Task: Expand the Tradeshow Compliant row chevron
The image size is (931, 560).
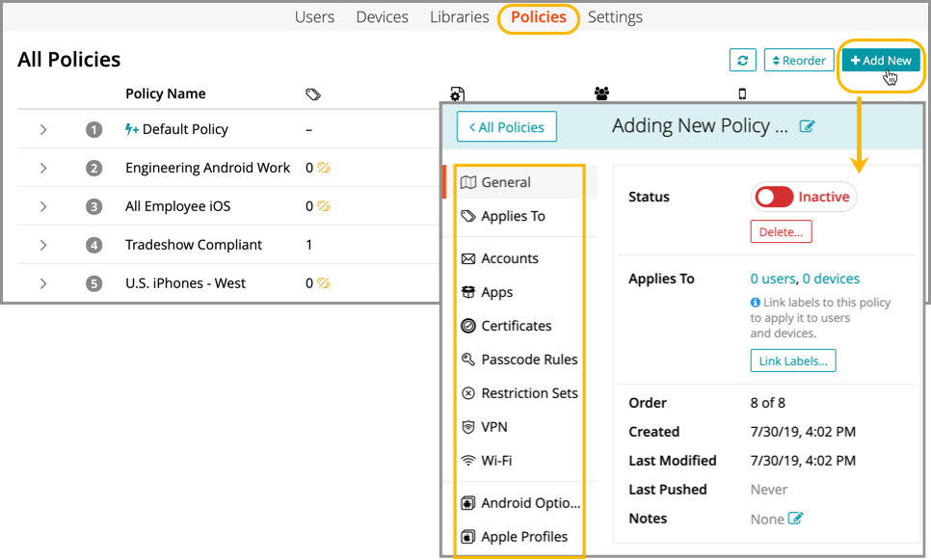Action: click(x=43, y=245)
